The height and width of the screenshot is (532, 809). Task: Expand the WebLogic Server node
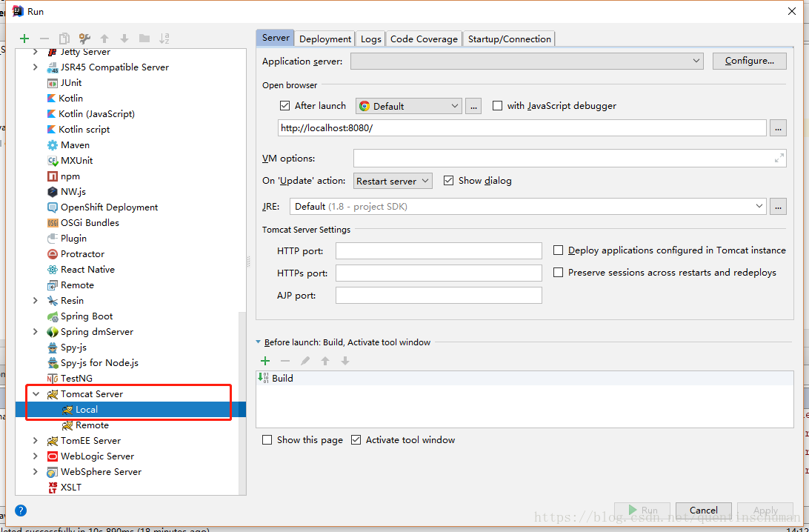pos(35,456)
